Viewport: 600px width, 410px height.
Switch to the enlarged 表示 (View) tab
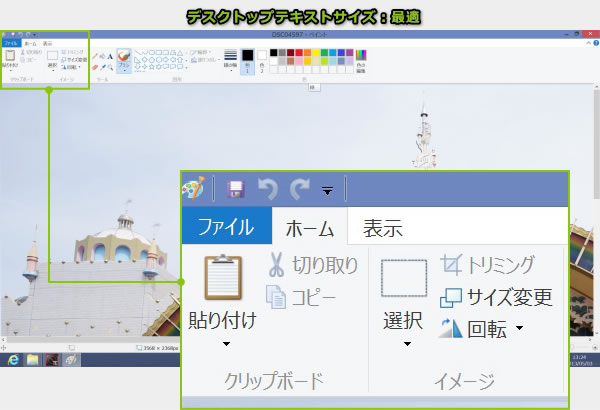point(383,228)
